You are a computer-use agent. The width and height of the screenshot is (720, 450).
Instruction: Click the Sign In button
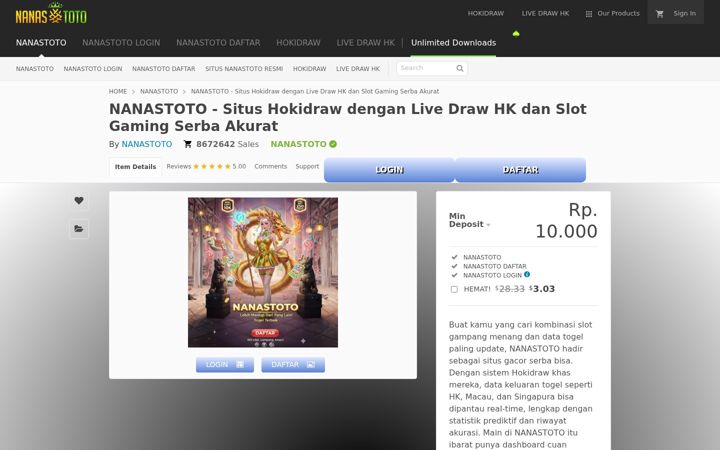click(675, 14)
